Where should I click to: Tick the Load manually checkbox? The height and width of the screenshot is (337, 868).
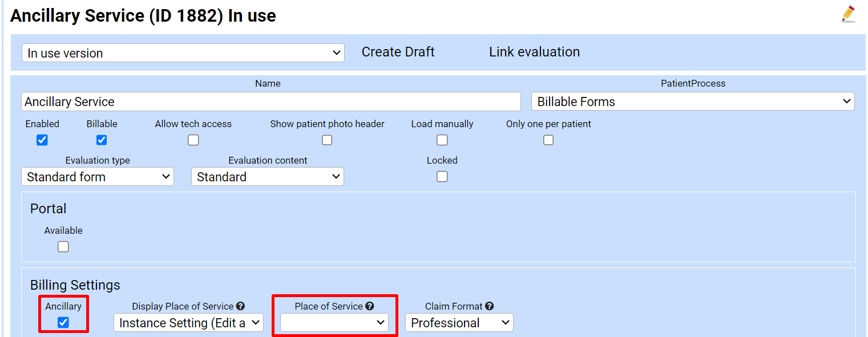[x=442, y=140]
